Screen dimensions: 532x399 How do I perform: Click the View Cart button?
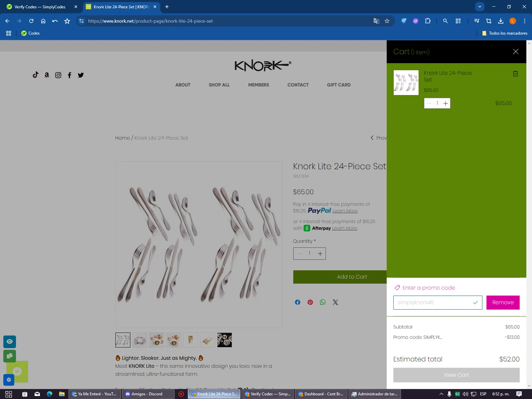[x=456, y=375]
